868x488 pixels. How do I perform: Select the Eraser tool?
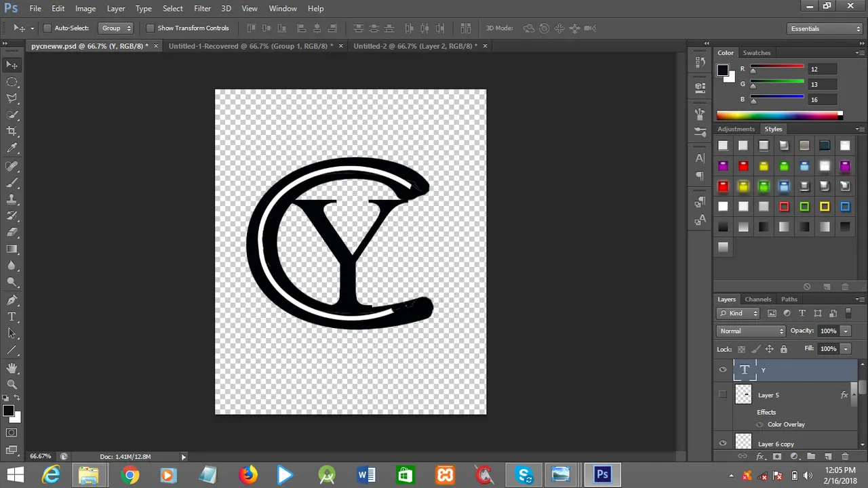pos(12,232)
